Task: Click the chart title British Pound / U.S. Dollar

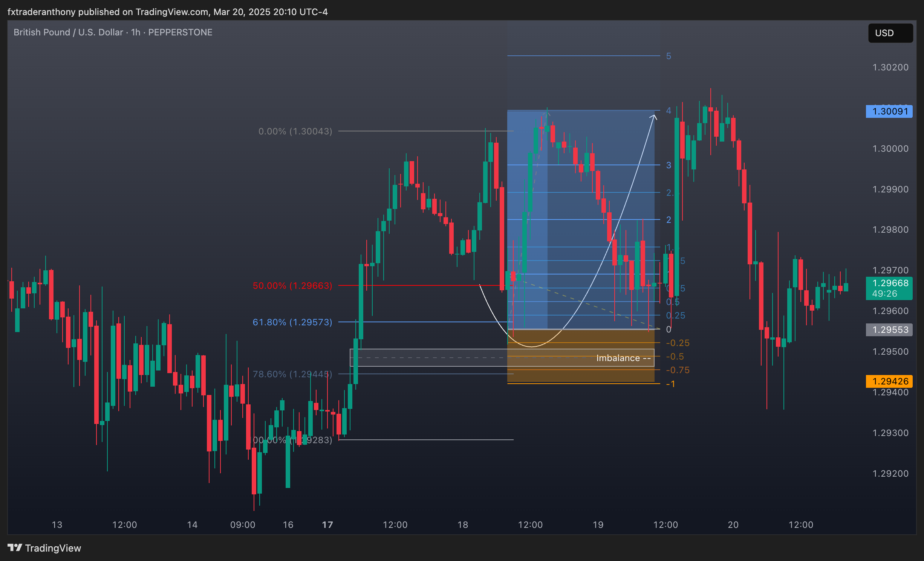Action: (68, 32)
